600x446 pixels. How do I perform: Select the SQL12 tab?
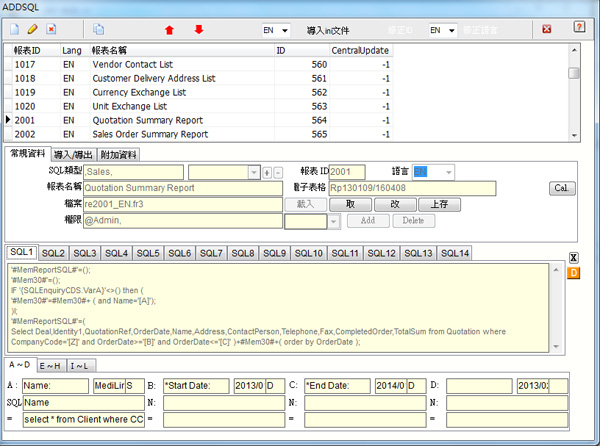(x=381, y=253)
